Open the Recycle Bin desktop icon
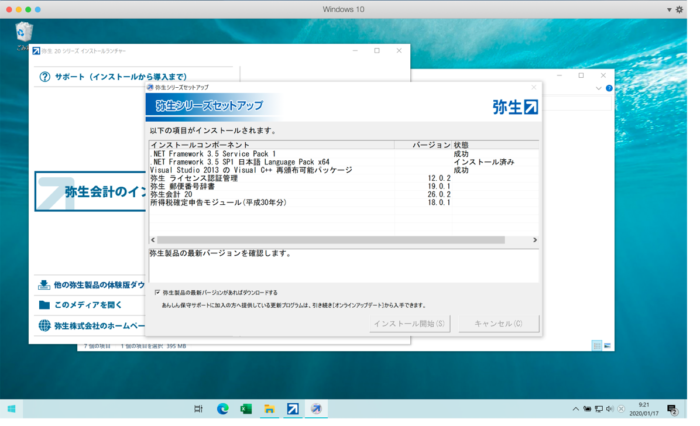The width and height of the screenshot is (700, 426). [x=24, y=33]
